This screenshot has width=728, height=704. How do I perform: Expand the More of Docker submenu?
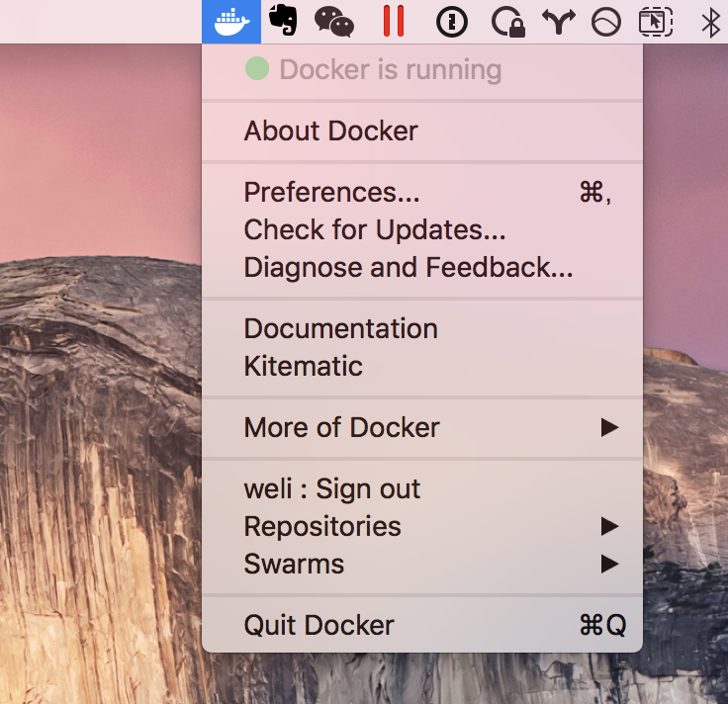422,427
